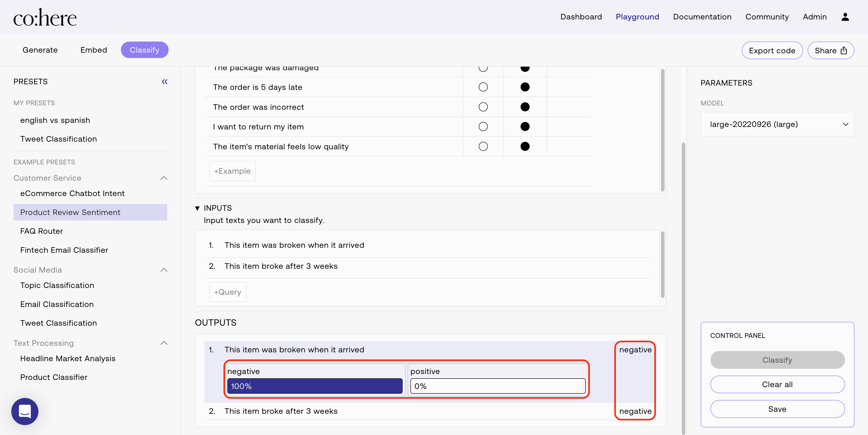
Task: Select filled radio for 'The order is 5 days late'
Action: pos(525,87)
